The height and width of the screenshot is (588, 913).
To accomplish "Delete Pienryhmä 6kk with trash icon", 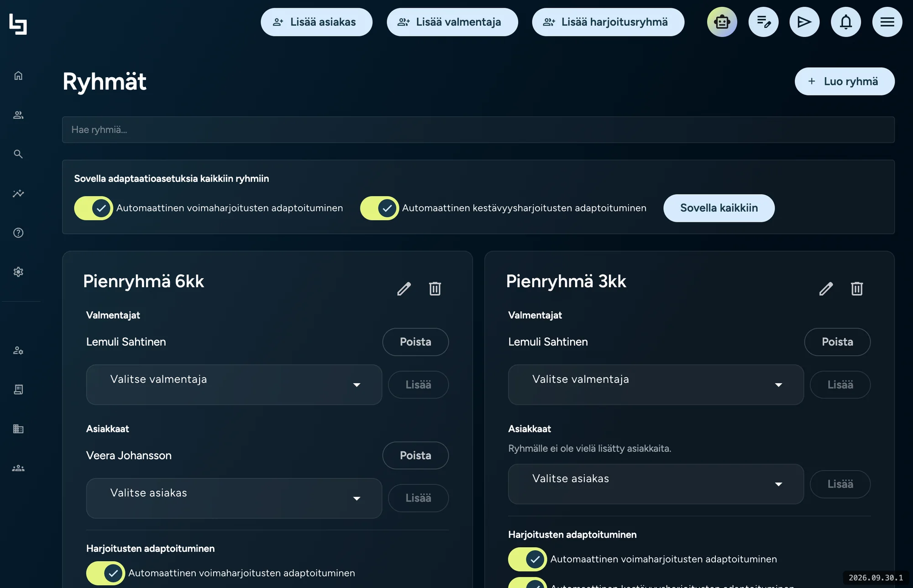I will pyautogui.click(x=435, y=289).
